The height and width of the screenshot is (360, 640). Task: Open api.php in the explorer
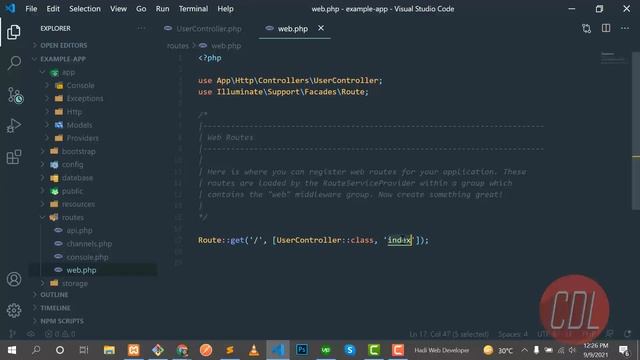[x=79, y=230]
